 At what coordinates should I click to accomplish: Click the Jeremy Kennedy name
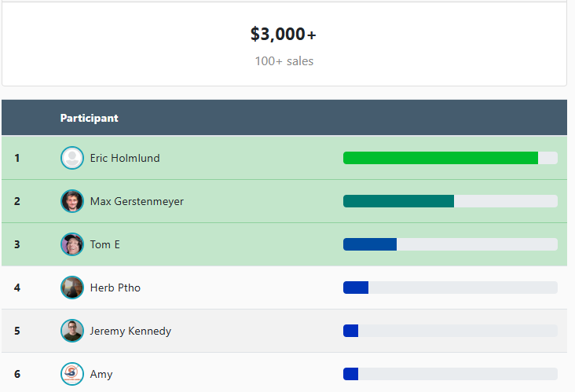[x=130, y=331]
